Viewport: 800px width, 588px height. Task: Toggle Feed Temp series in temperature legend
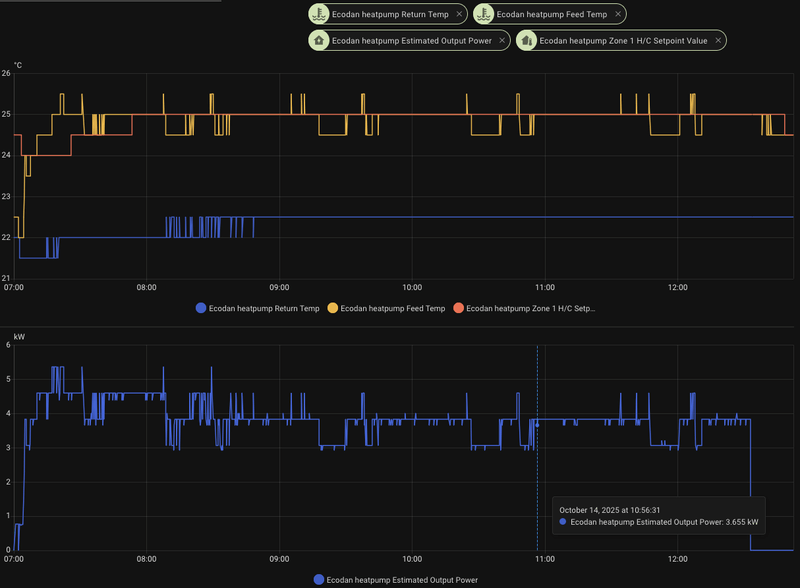coord(388,308)
